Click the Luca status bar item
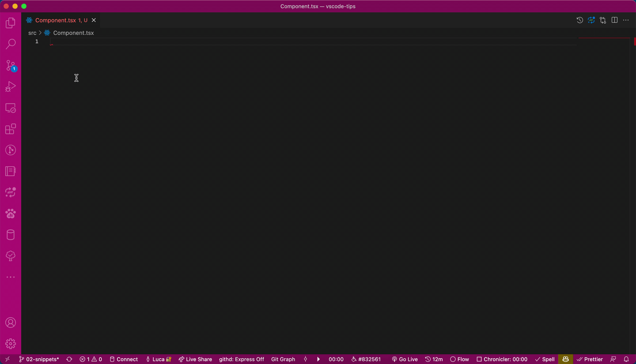Image resolution: width=636 pixels, height=364 pixels. pos(158,359)
